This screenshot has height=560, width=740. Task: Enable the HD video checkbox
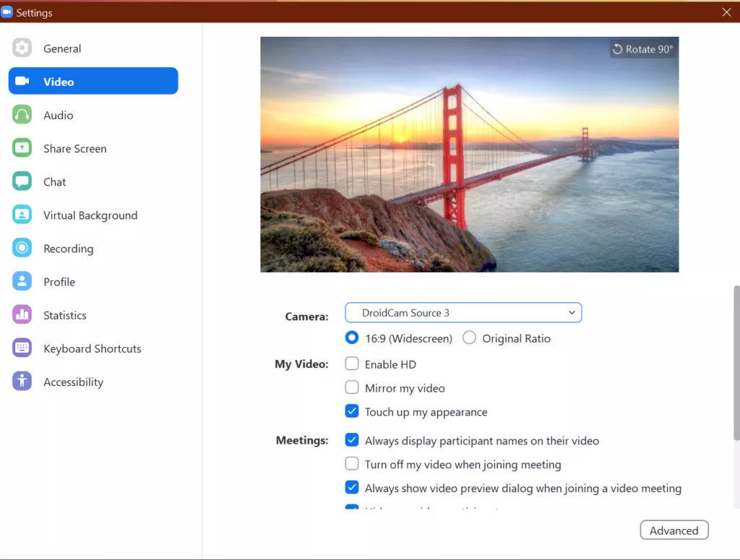[x=352, y=364]
